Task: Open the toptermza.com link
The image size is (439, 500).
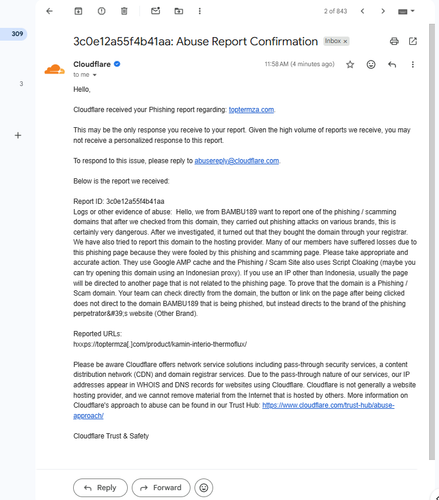Action: (251, 110)
